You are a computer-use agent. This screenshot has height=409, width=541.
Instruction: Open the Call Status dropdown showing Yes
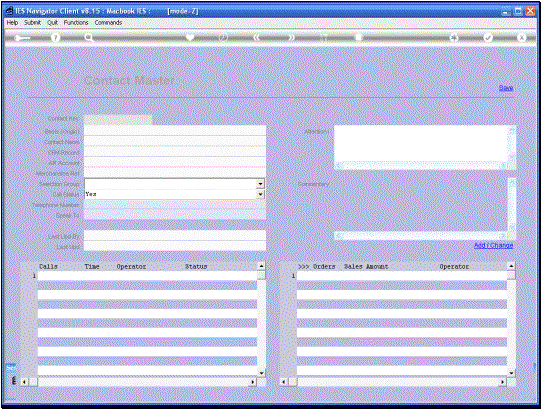pos(261,194)
